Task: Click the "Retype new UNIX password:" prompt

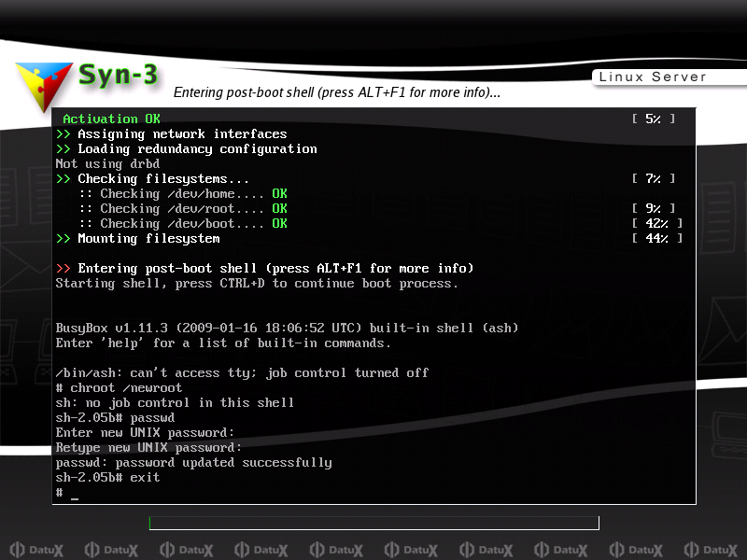Action: 148,448
